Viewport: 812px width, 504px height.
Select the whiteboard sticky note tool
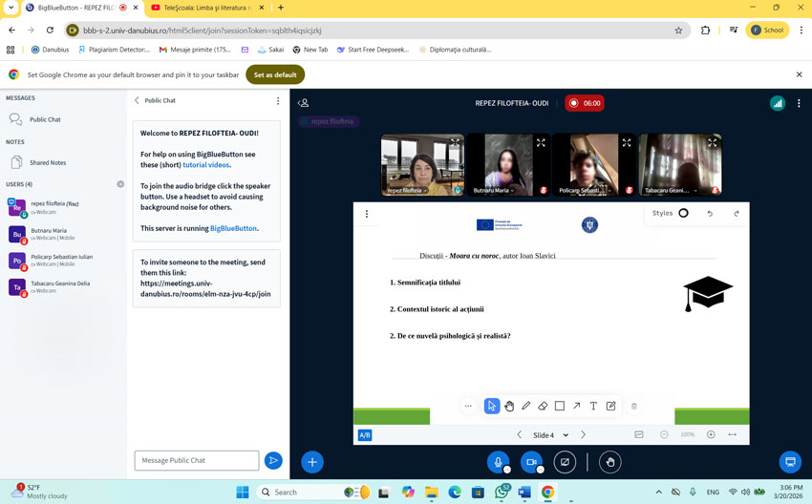pyautogui.click(x=611, y=407)
